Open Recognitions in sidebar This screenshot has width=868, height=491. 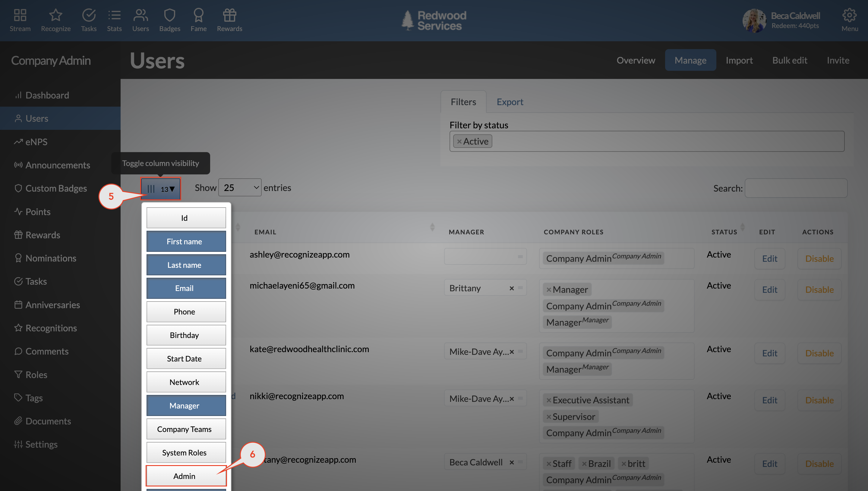(60, 328)
